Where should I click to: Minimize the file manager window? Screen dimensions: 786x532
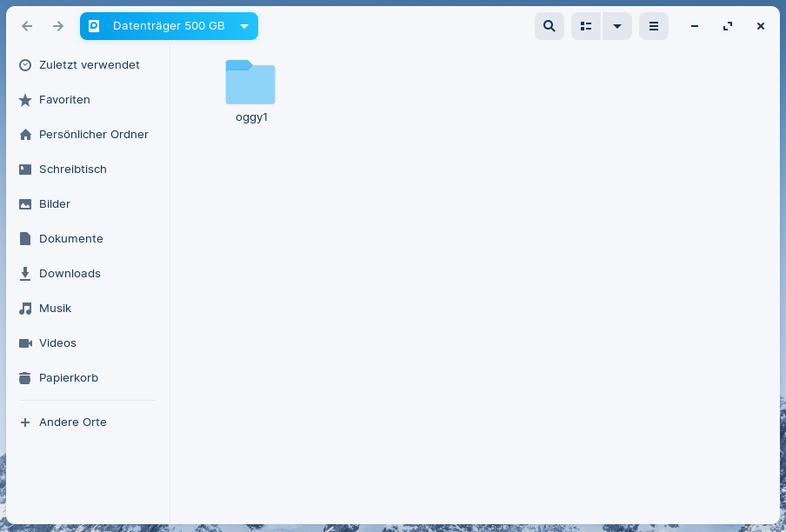pyautogui.click(x=694, y=26)
